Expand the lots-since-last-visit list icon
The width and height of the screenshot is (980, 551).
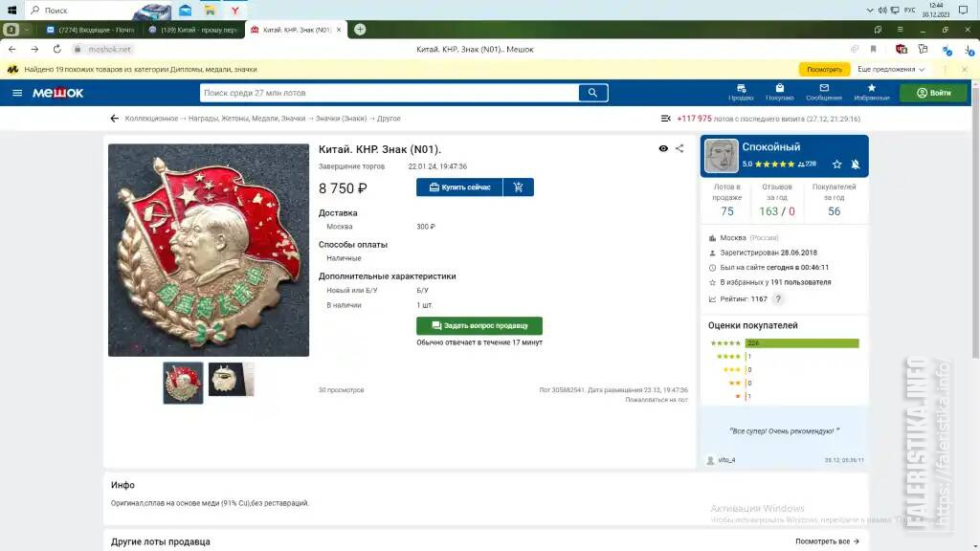[666, 118]
